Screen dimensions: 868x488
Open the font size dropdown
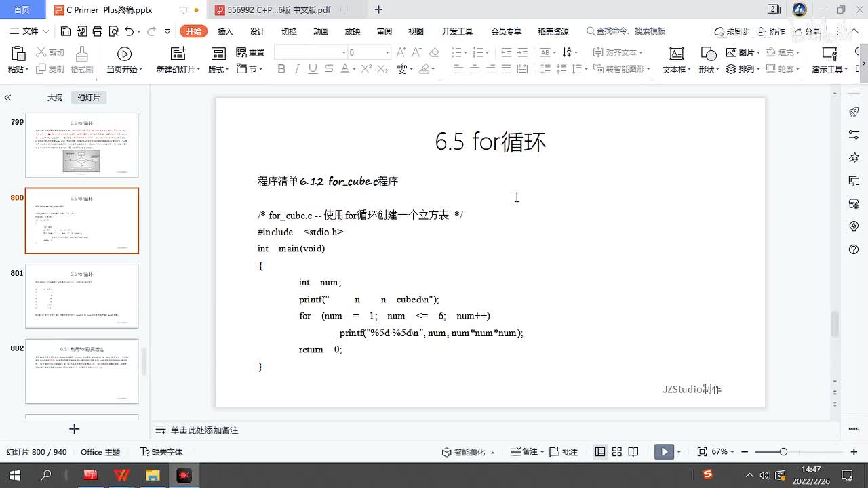click(x=387, y=52)
